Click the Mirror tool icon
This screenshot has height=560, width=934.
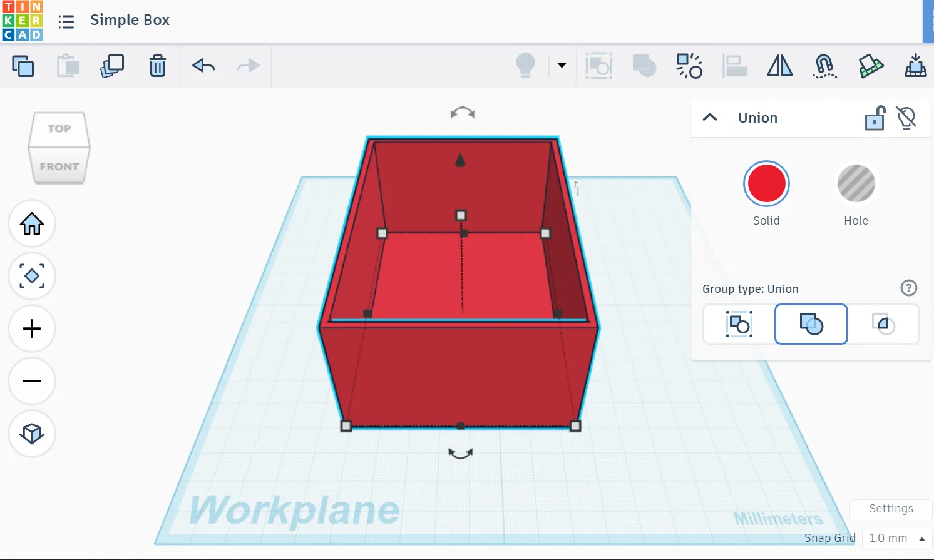coord(779,66)
